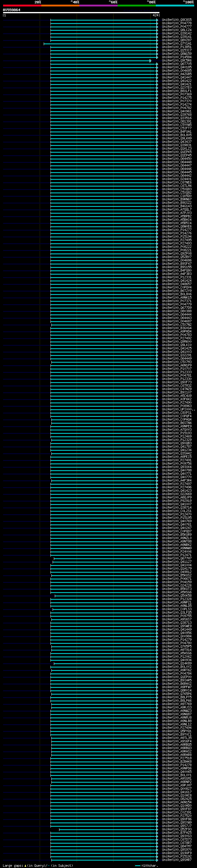Select the UniRef100_P15193 label
197x868 pixels.
pos(177,433)
